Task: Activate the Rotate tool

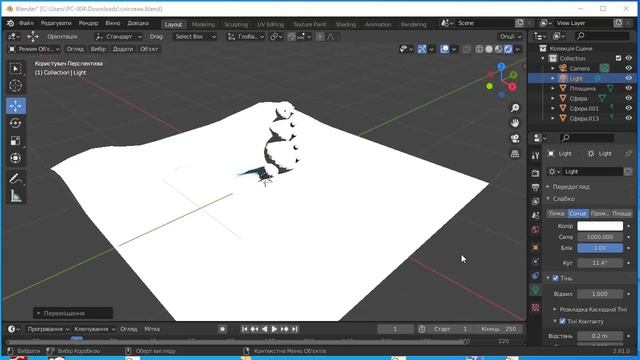Action: 16,123
